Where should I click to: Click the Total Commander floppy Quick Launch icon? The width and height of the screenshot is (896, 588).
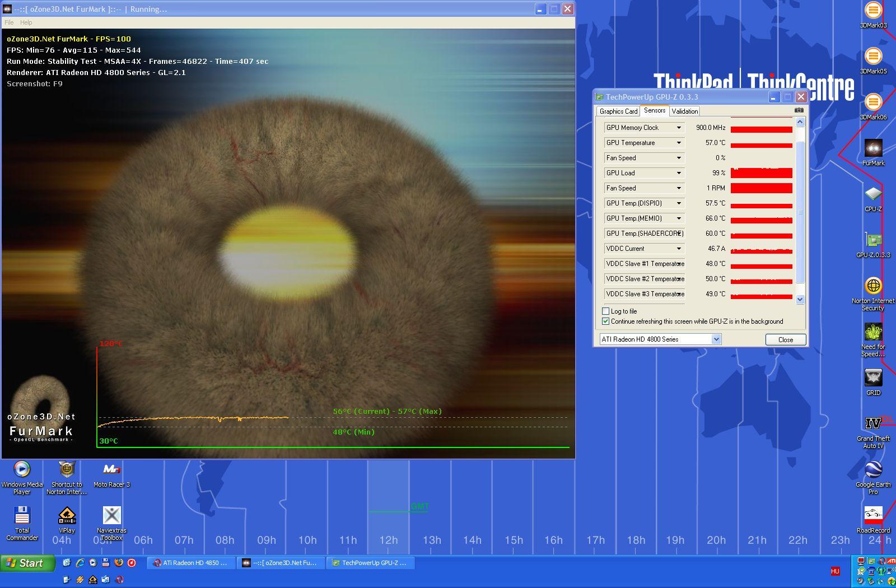click(x=105, y=563)
